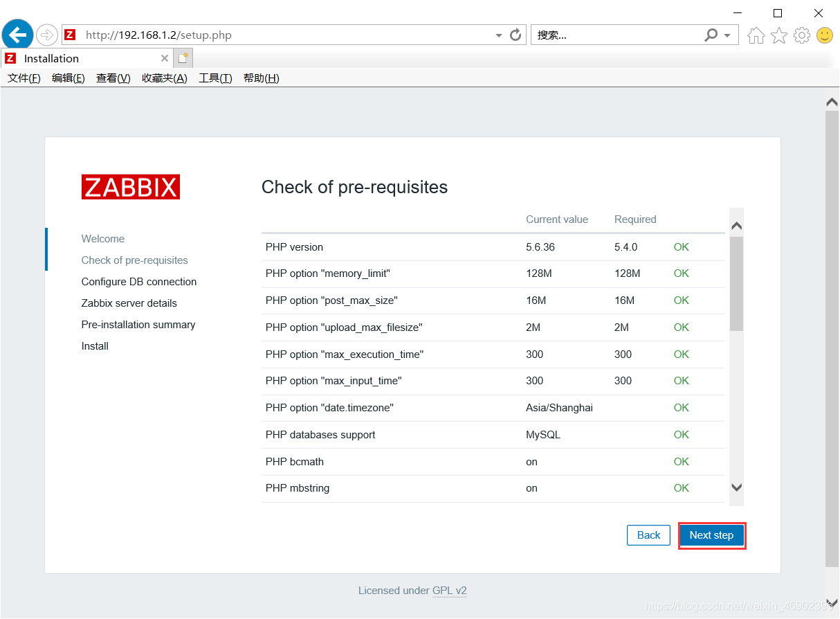The height and width of the screenshot is (619, 840).
Task: Click OK status in PHP mbstring row
Action: point(682,488)
